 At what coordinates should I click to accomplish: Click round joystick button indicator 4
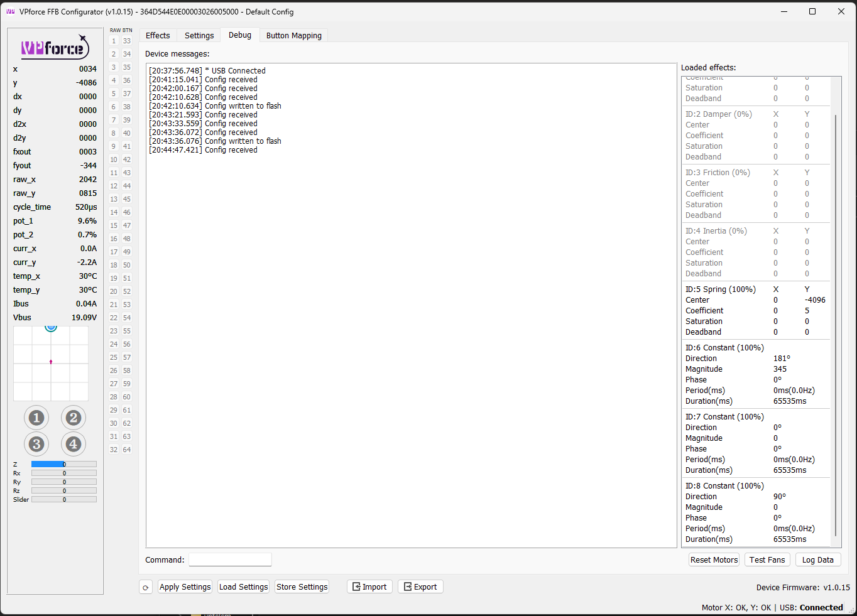(x=74, y=444)
